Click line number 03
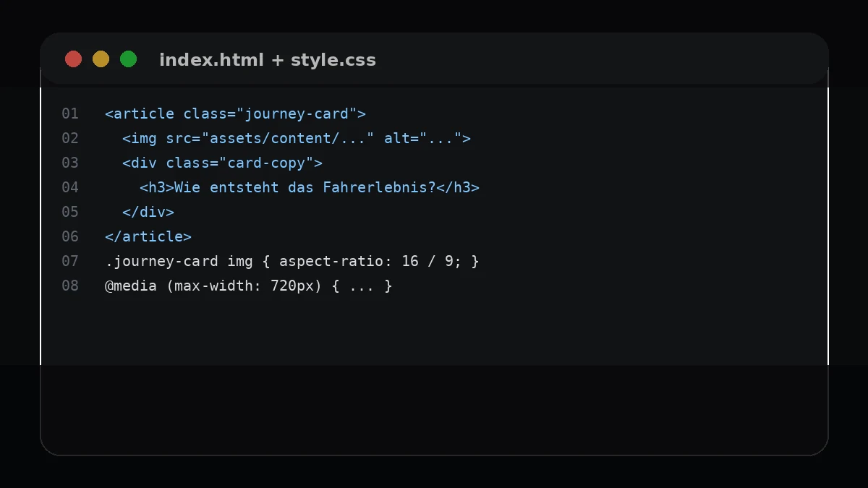Image resolution: width=868 pixels, height=488 pixels. point(70,163)
